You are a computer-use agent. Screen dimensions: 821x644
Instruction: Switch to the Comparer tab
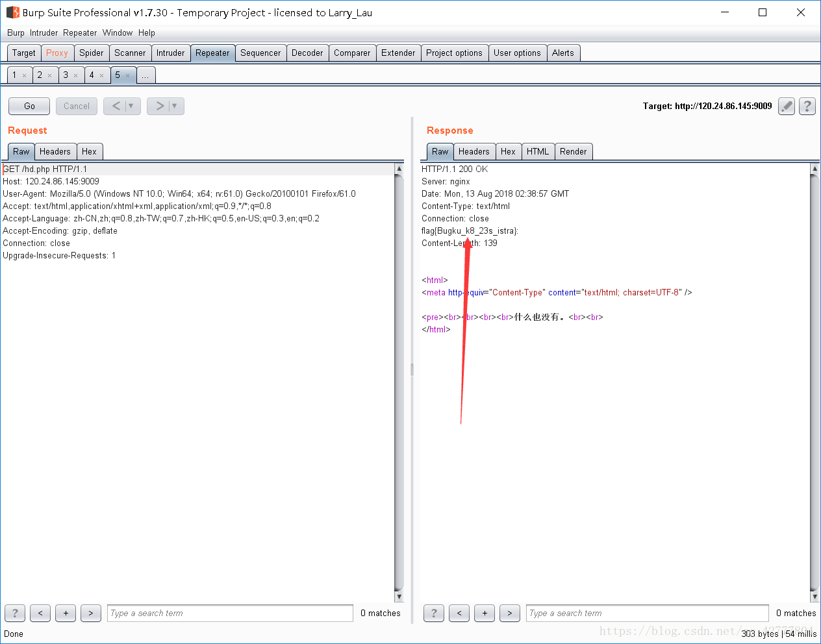point(352,53)
